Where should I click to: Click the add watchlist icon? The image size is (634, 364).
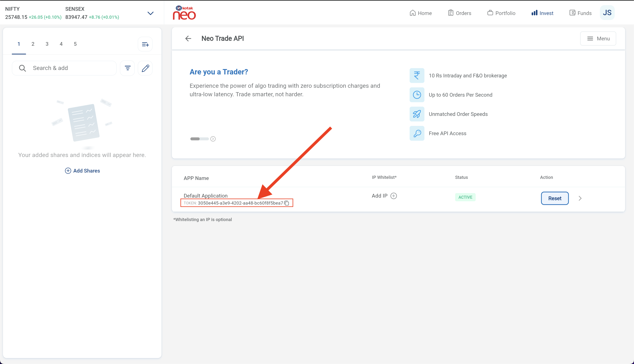pyautogui.click(x=145, y=44)
